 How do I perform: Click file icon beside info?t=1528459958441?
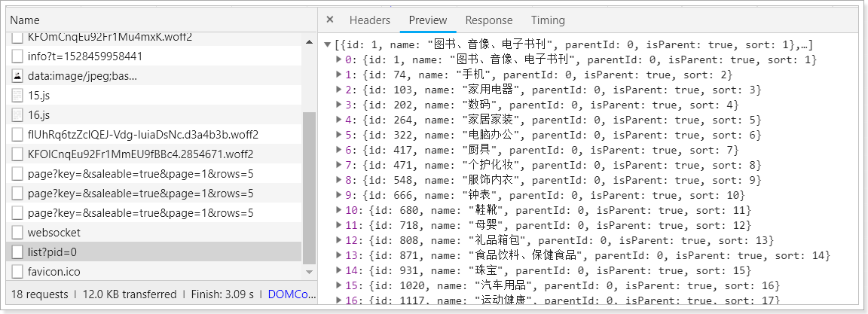(x=18, y=56)
